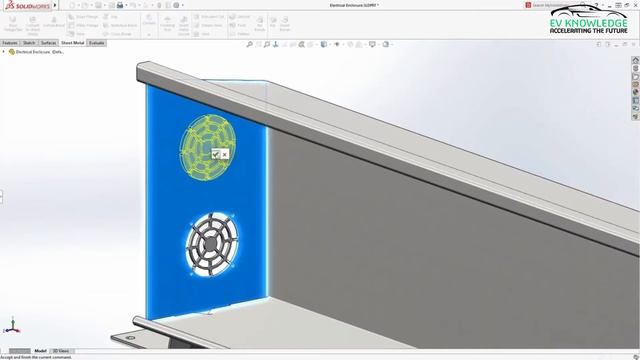Screen dimensions: 640x360
Task: Switch to Surfaces tab
Action: [49, 43]
